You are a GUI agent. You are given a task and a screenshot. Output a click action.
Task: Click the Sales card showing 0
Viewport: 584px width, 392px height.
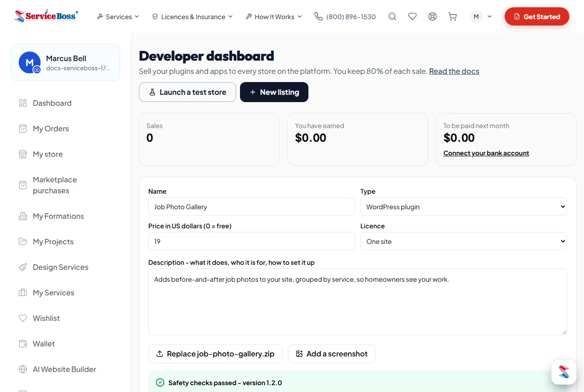coord(209,139)
